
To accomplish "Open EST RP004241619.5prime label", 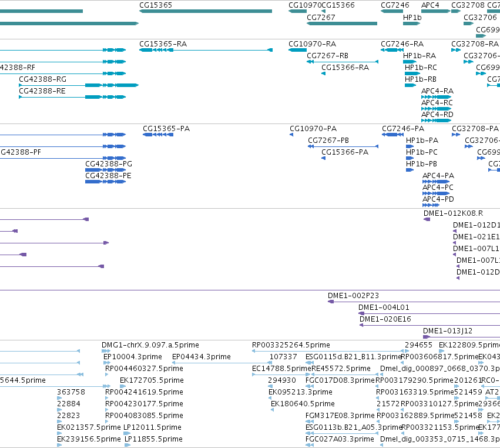I will (x=144, y=392).
